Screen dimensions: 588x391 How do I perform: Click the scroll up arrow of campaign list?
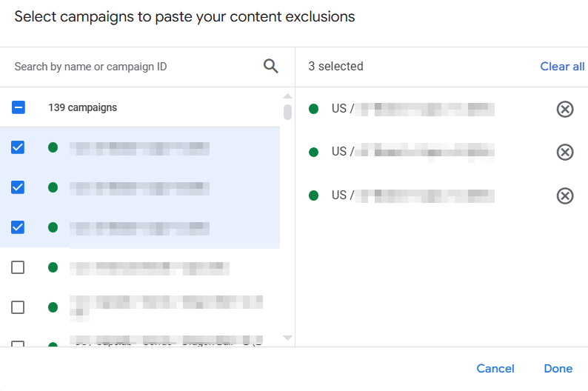click(x=287, y=96)
